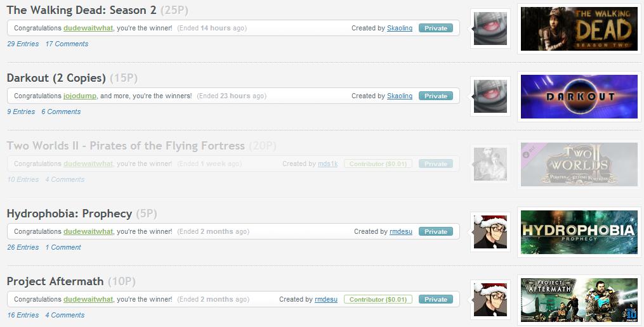Open rmdesu's Santa hat avatar beside Hydrophobia
Image resolution: width=644 pixels, height=327 pixels.
[x=490, y=232]
